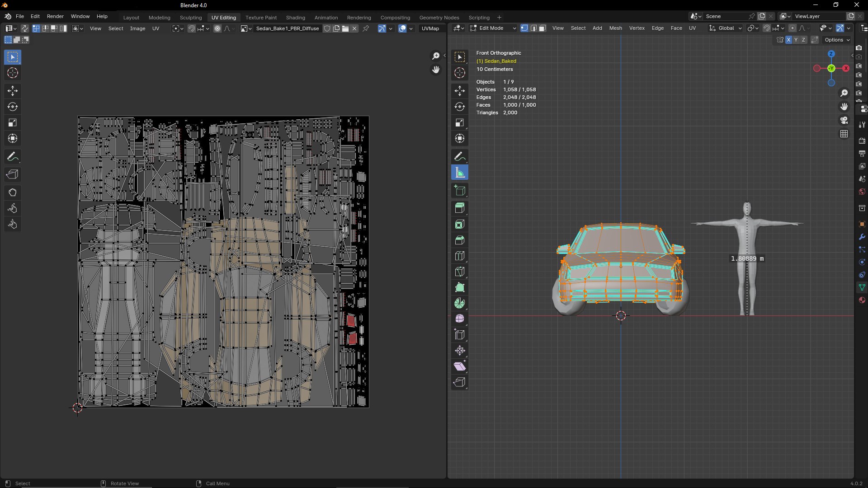Select the UV editor Pinch tool
Image resolution: width=868 pixels, height=488 pixels.
pos(13,225)
